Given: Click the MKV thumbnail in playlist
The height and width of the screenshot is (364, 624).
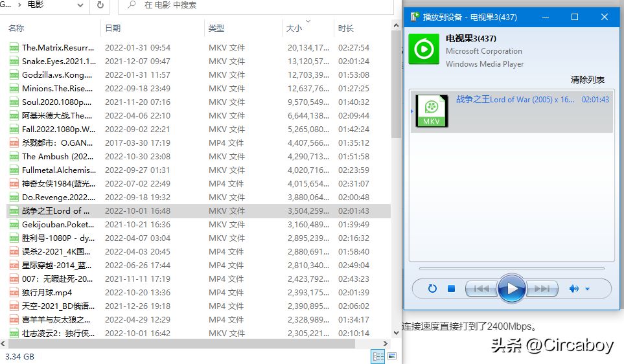Looking at the screenshot, I should point(432,111).
